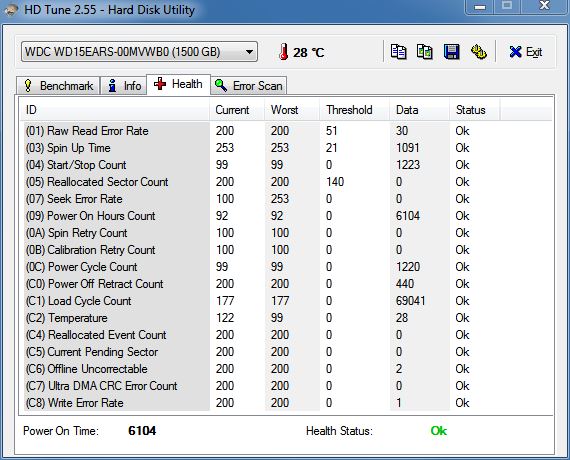
Task: Switch to the Benchmark tab
Action: point(58,86)
